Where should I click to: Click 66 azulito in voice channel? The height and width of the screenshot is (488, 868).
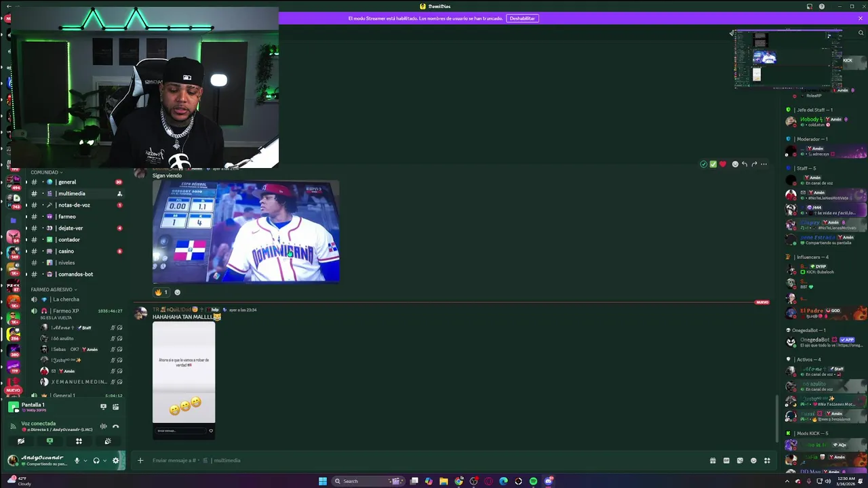point(81,338)
